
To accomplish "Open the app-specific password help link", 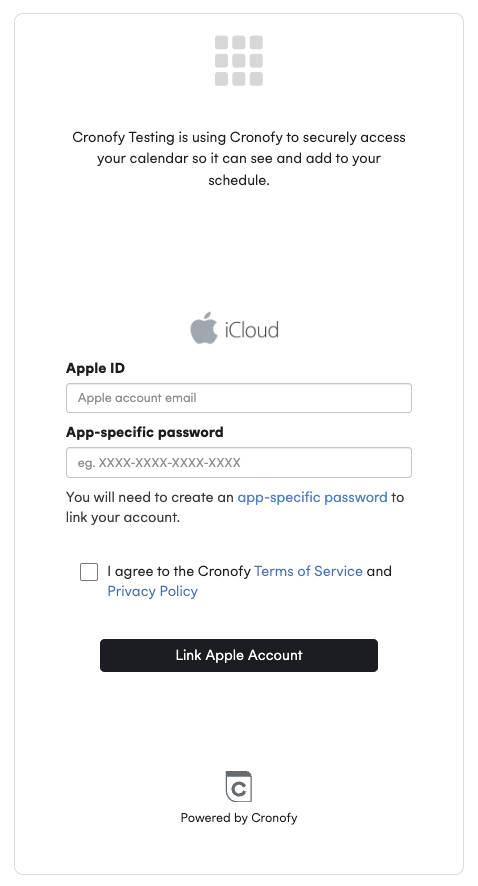I will click(x=312, y=497).
